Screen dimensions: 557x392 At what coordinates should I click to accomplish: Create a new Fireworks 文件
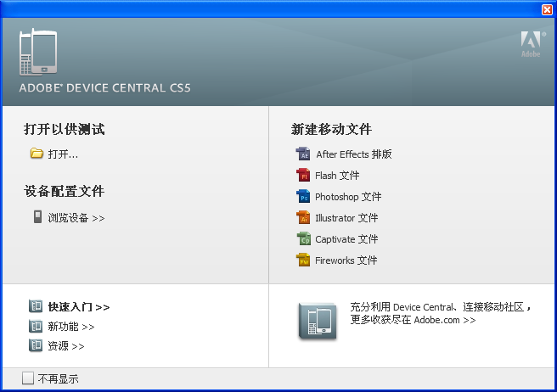click(346, 260)
